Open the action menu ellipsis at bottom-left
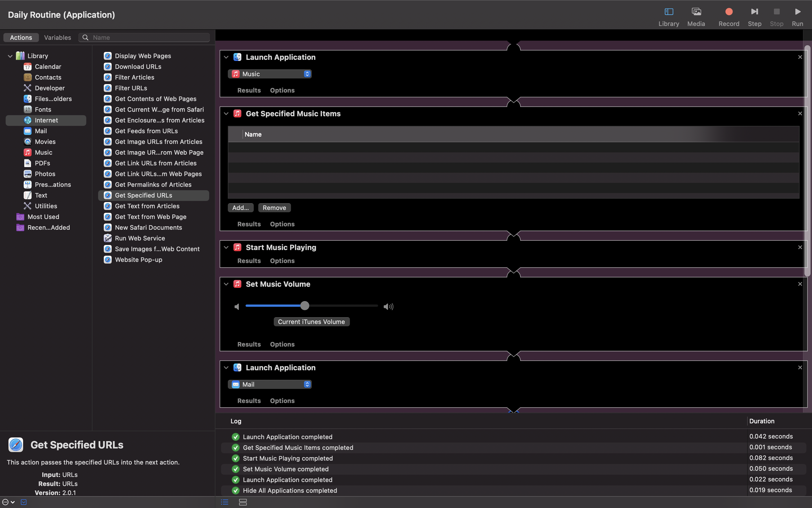The height and width of the screenshot is (508, 812). tap(8, 502)
